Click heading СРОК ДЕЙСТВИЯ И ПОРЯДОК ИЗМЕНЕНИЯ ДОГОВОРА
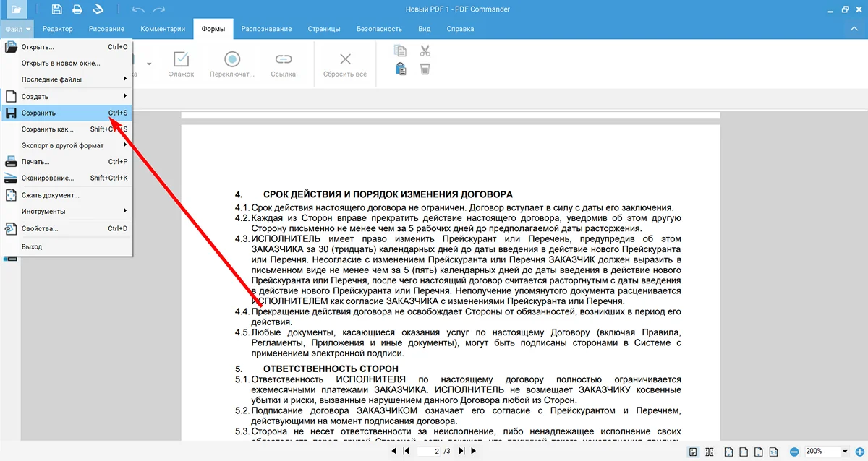The image size is (868, 461). pyautogui.click(x=388, y=194)
